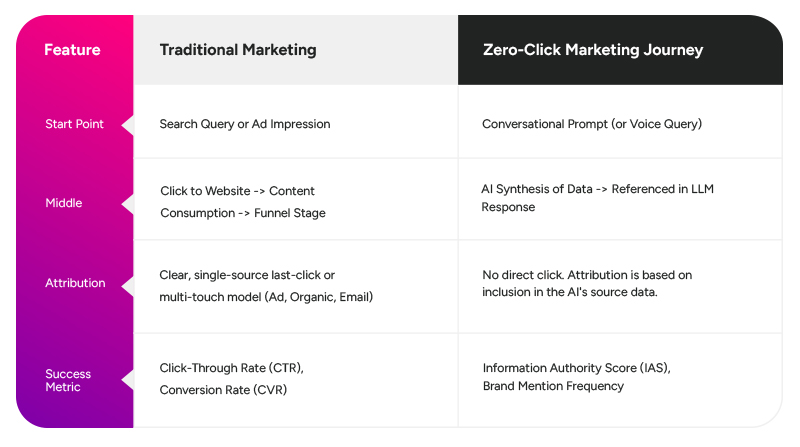The image size is (800, 447).
Task: Click the Brand Mention Frequency text
Action: [x=553, y=386]
